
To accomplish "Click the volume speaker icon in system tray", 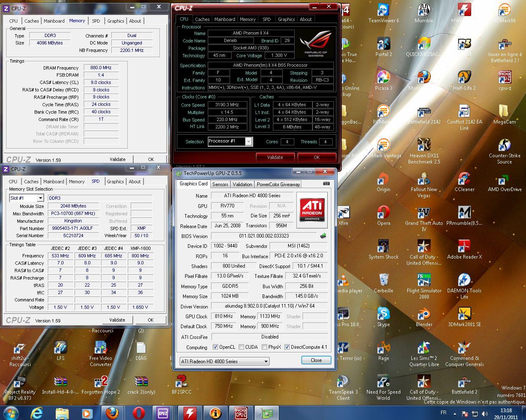I will (x=485, y=413).
